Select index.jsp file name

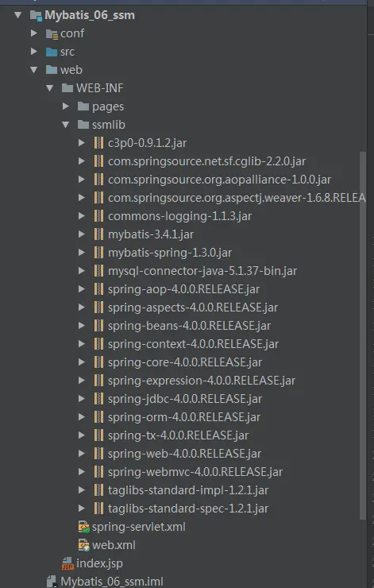point(99,563)
